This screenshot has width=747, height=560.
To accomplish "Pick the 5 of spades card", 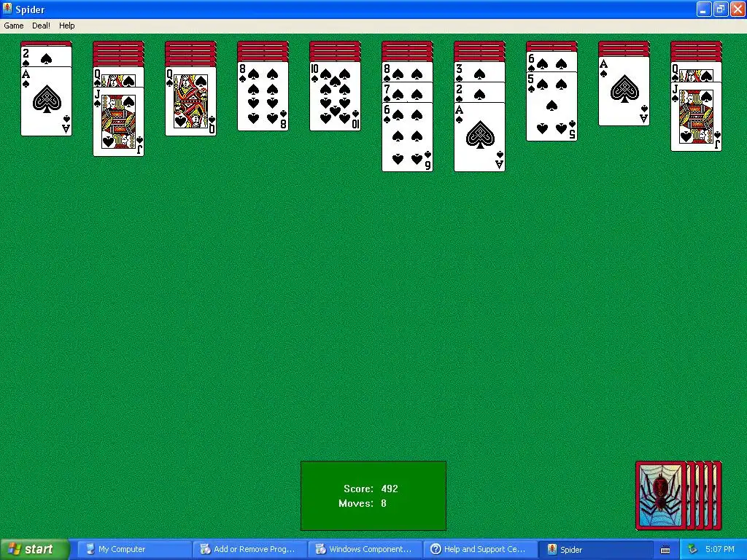I will pos(551,106).
